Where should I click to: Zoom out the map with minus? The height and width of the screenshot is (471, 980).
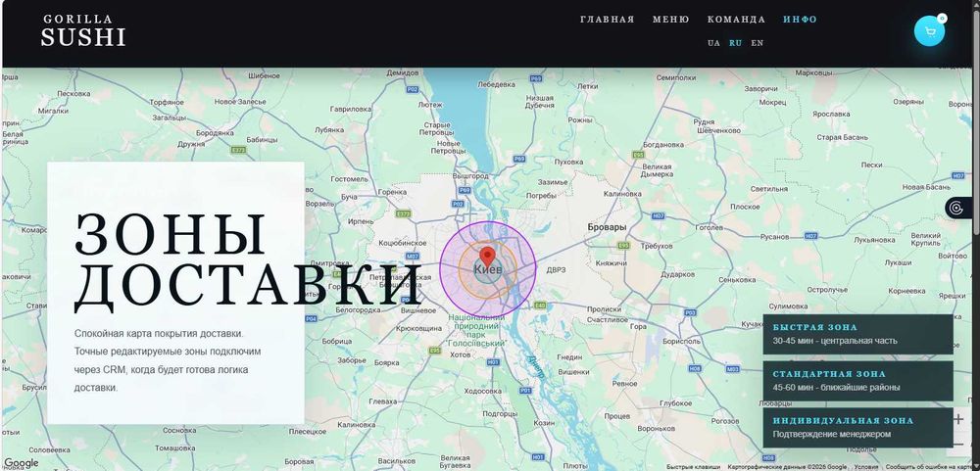pyautogui.click(x=958, y=445)
